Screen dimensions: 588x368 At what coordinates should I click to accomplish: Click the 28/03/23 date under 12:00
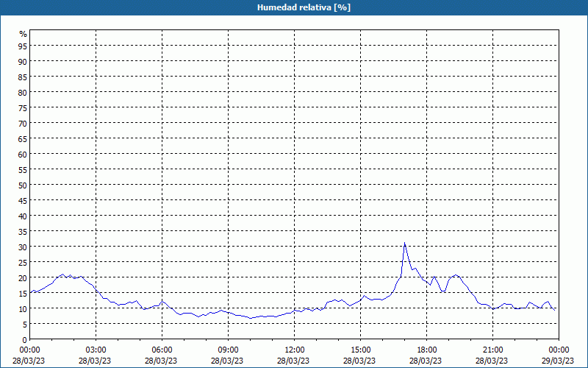point(293,361)
